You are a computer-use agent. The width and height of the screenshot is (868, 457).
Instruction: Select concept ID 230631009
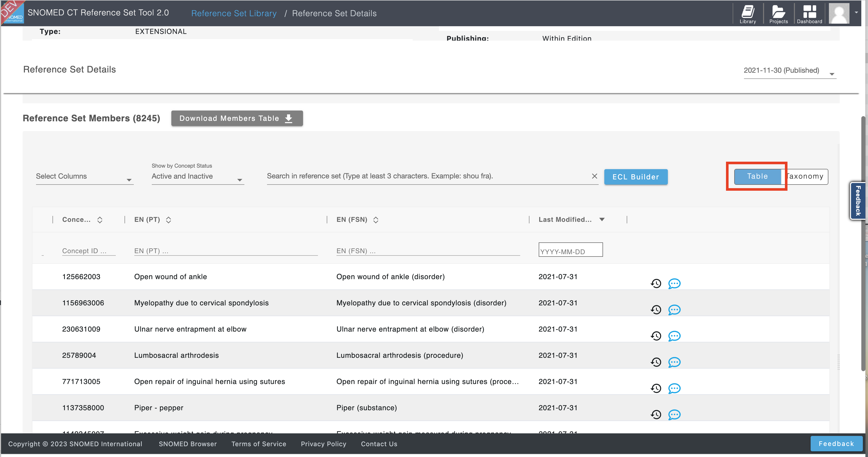pos(81,329)
